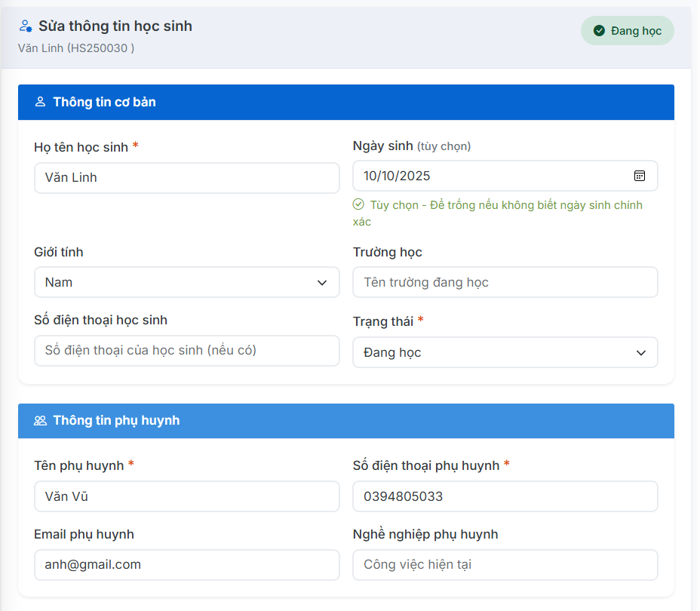Screen dimensions: 700x611
Task: Click the Tên phụ huynh field containing Văn Vũ
Action: (186, 496)
